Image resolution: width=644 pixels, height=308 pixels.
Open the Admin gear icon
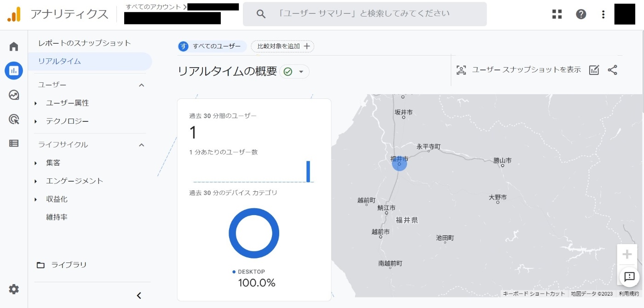[14, 289]
